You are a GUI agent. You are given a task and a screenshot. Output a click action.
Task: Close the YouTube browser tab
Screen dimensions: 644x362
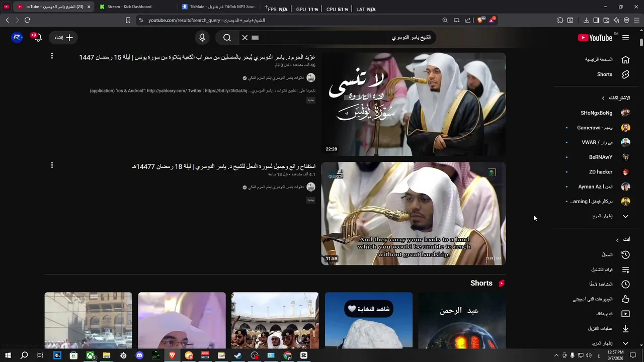[89, 7]
